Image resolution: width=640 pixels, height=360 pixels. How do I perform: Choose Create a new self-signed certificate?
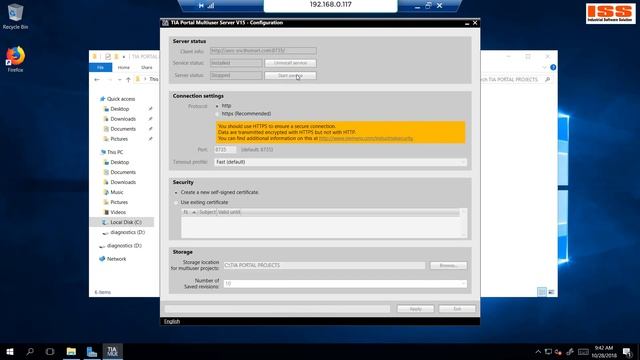click(176, 192)
